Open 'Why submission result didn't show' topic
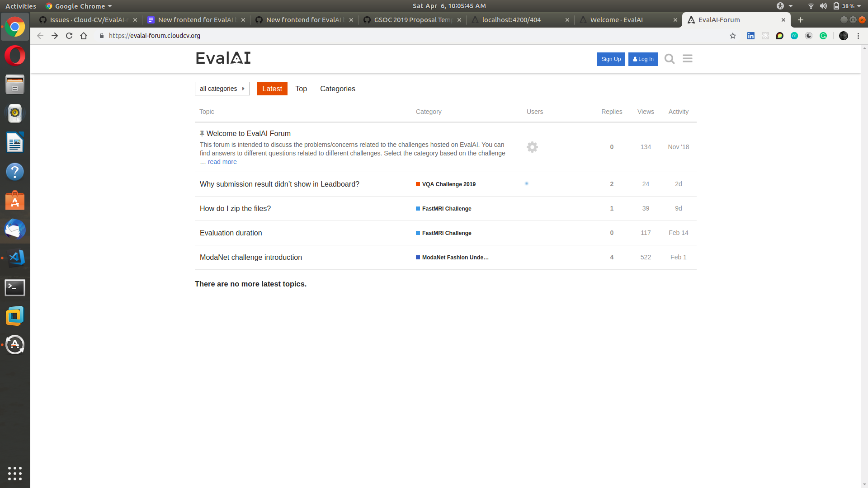Viewport: 868px width, 488px height. click(x=279, y=184)
